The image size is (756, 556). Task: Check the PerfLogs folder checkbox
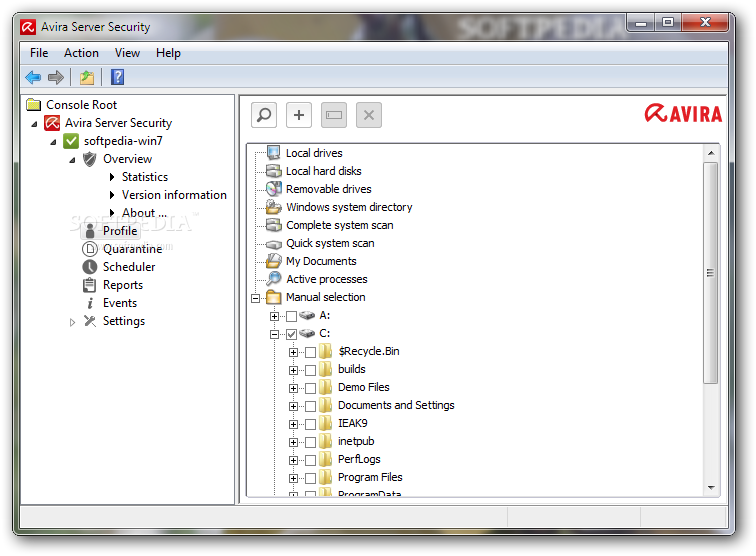tap(310, 461)
